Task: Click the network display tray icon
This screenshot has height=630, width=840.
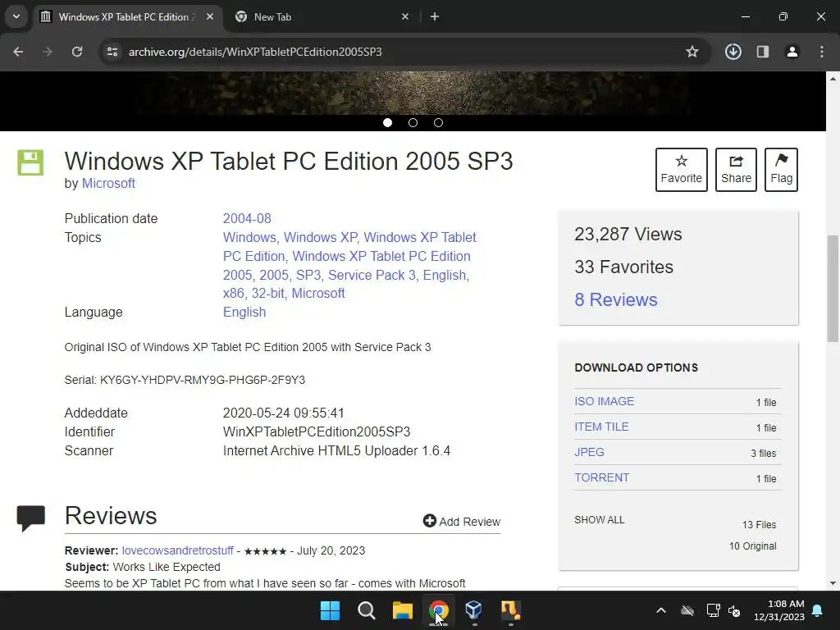Action: (x=713, y=610)
